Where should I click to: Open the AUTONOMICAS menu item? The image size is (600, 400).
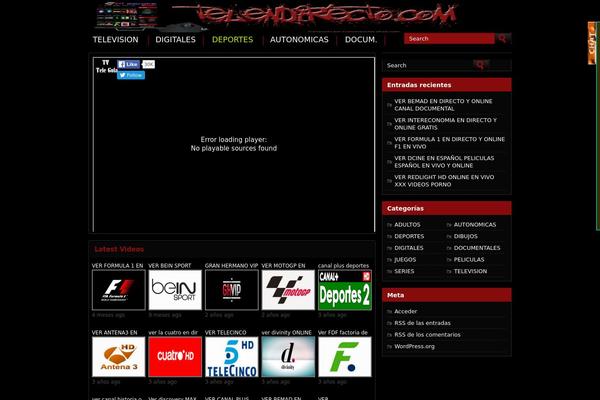click(299, 39)
